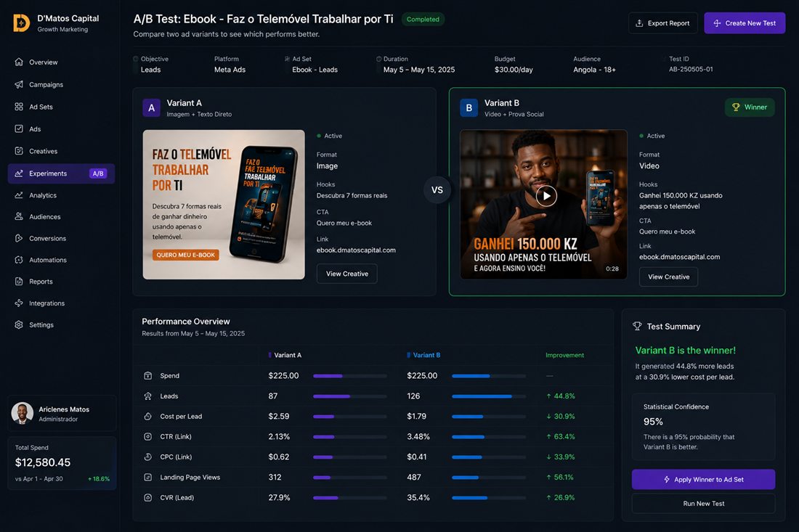Click View Creative under Variant A

point(347,274)
